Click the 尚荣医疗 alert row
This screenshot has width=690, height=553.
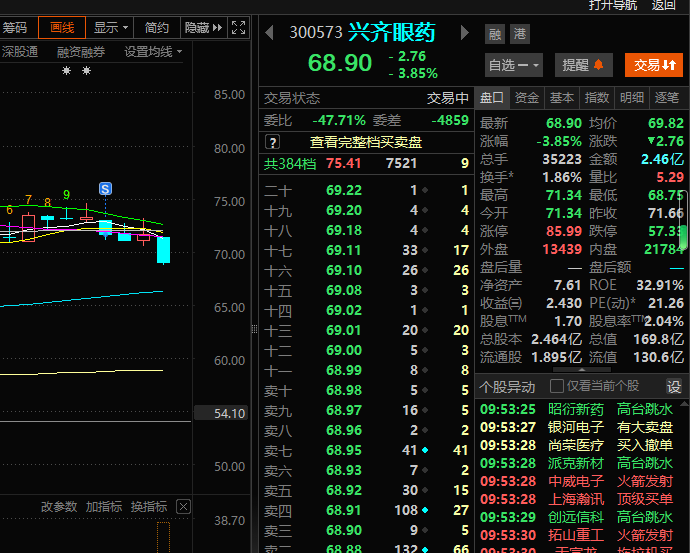point(576,445)
